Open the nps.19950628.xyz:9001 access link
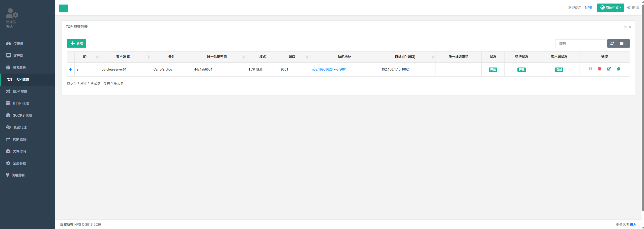The height and width of the screenshot is (229, 644). coord(329,70)
